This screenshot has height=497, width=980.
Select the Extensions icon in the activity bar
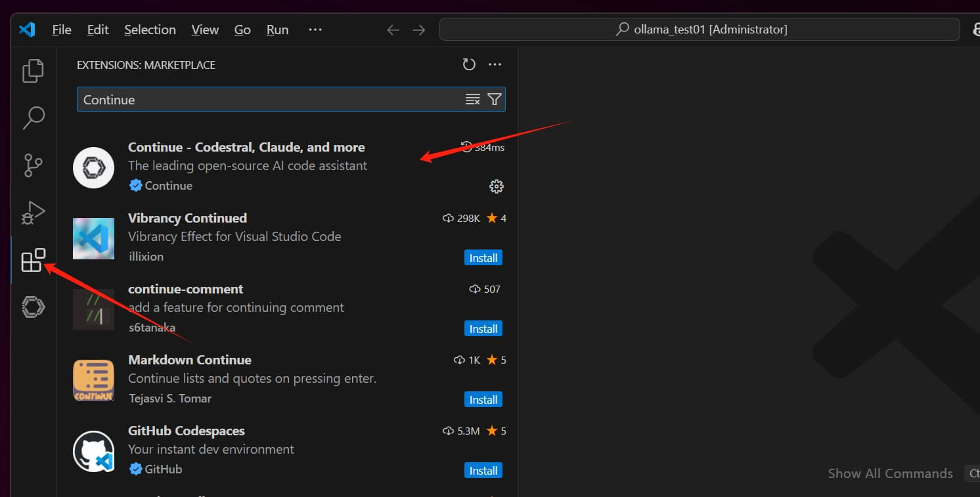[33, 260]
